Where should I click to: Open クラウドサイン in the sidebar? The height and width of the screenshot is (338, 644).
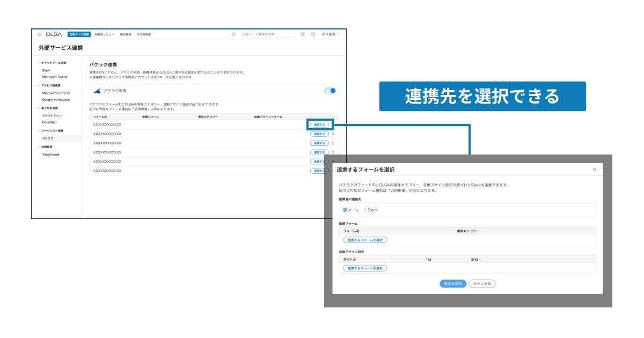(x=52, y=115)
